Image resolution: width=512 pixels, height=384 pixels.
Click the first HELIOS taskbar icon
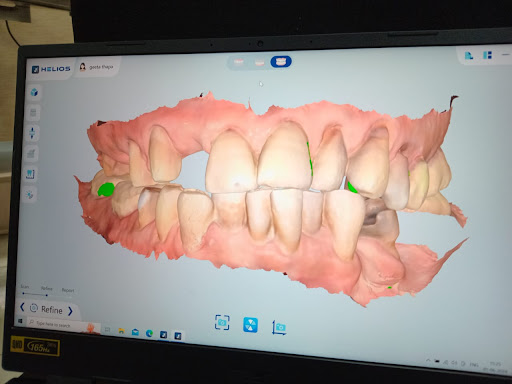point(163,334)
